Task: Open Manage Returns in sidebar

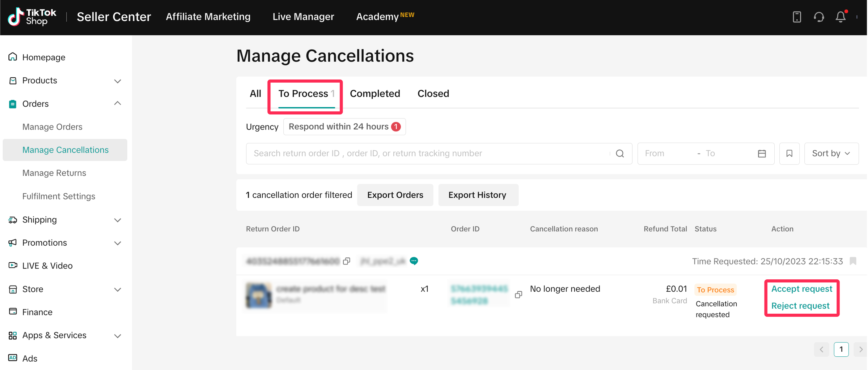Action: (x=54, y=173)
